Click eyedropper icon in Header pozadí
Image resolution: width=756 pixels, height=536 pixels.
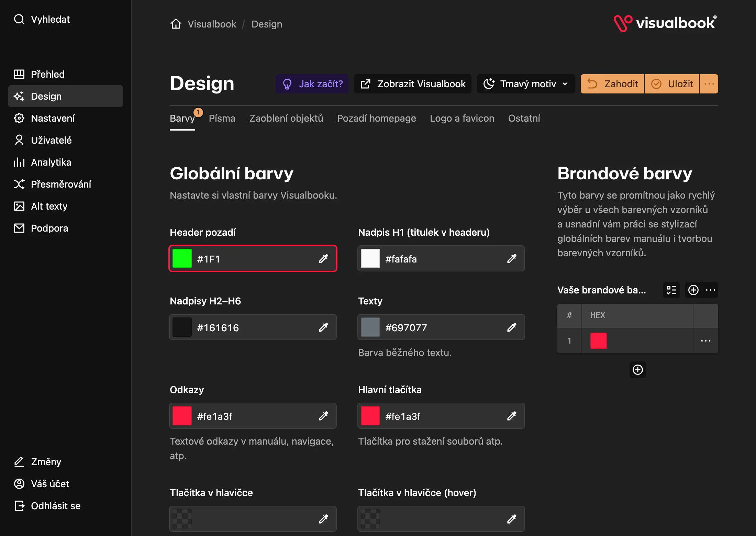323,258
